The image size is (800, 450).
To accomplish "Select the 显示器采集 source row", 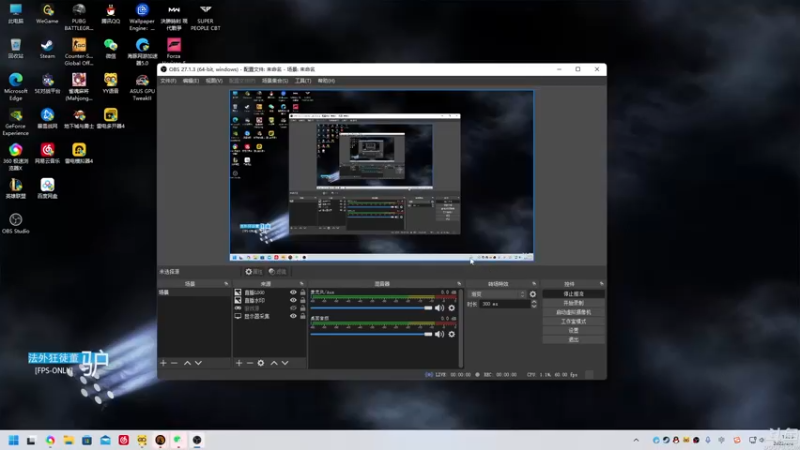I will [270, 316].
